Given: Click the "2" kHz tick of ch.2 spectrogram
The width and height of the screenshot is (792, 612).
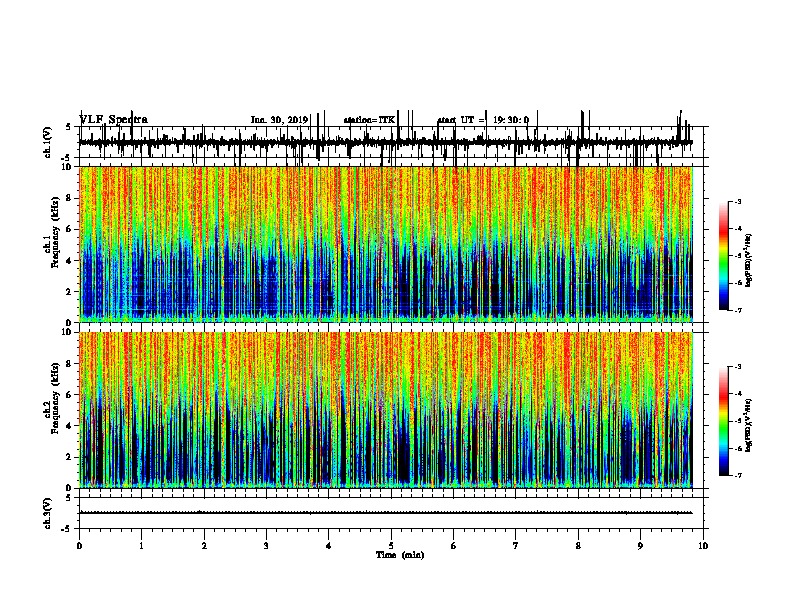Looking at the screenshot, I should click(x=70, y=457).
